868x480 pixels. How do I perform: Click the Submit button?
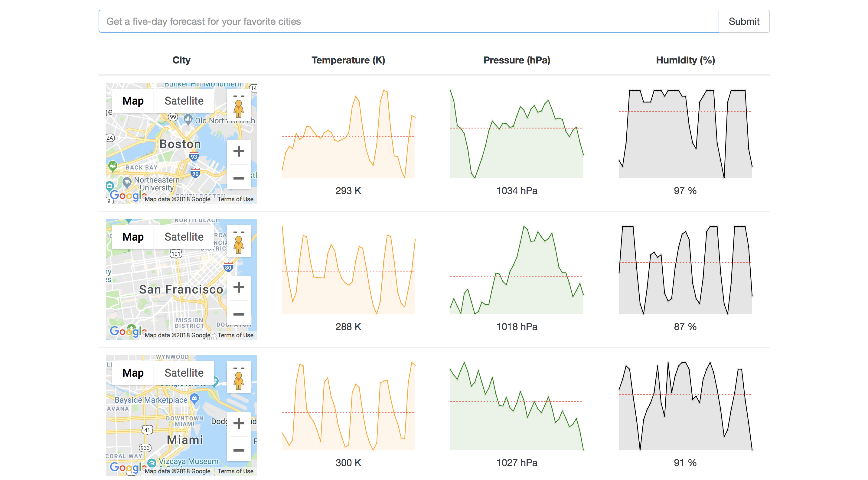(x=744, y=21)
